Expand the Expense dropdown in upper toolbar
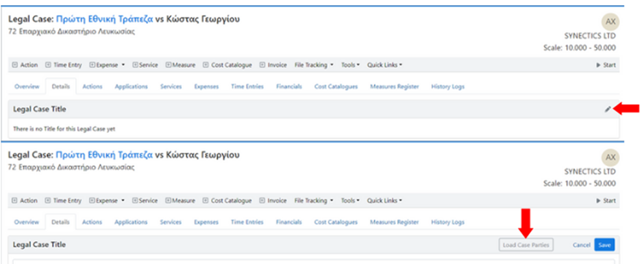644x264 pixels. pos(108,65)
